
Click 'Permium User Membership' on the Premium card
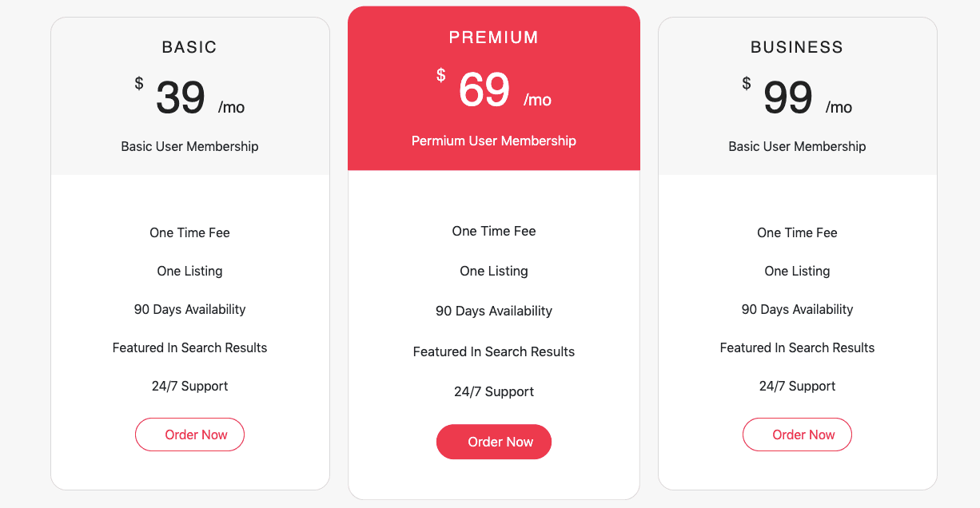tap(493, 141)
